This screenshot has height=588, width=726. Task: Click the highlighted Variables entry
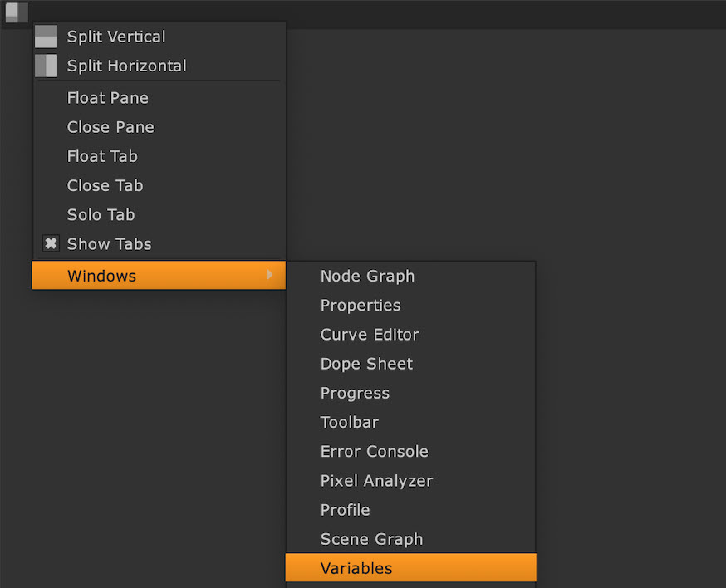click(x=356, y=568)
